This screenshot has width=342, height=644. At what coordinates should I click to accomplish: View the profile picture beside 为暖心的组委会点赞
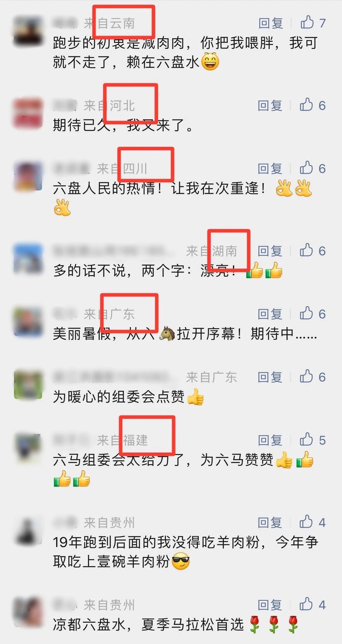tap(28, 385)
